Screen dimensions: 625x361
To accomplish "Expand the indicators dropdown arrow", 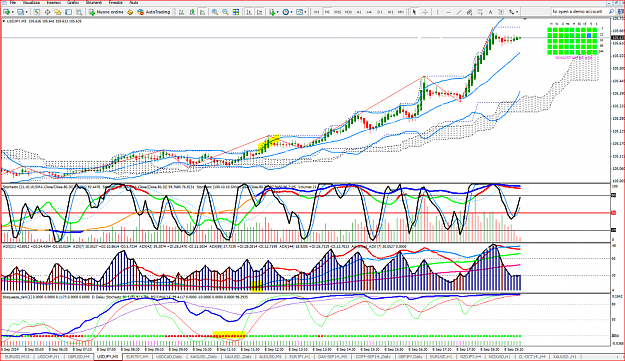I will [x=278, y=12].
